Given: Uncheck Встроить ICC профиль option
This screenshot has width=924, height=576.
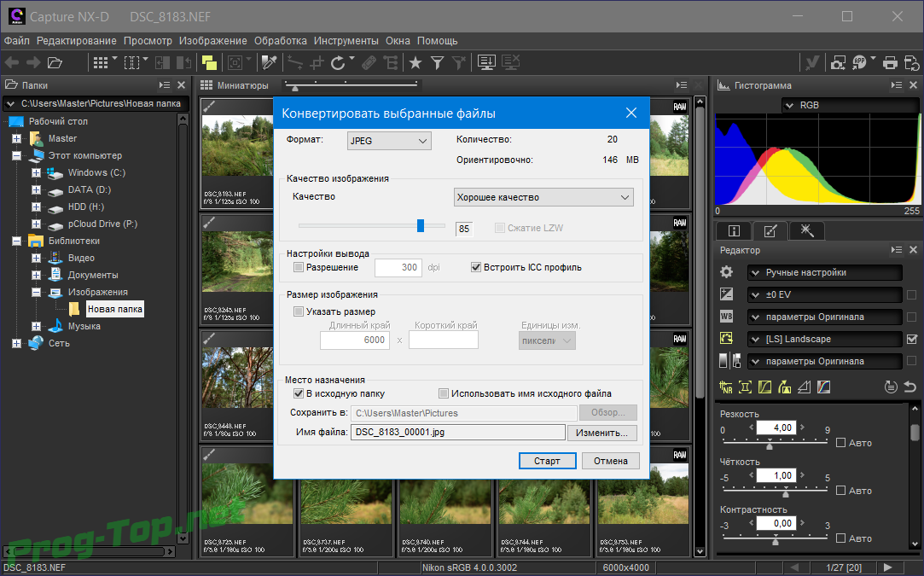Looking at the screenshot, I should (476, 267).
